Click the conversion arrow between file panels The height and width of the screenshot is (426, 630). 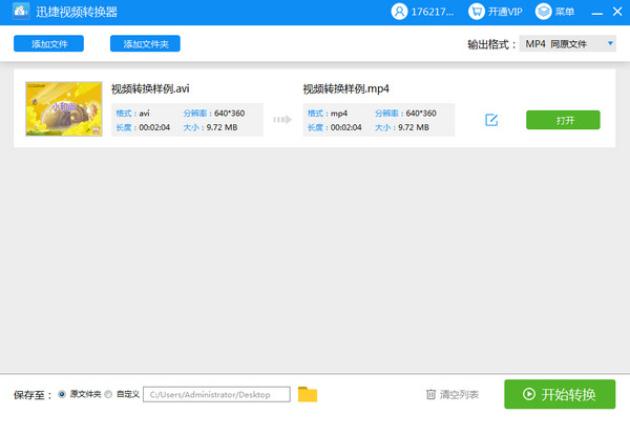pos(282,120)
